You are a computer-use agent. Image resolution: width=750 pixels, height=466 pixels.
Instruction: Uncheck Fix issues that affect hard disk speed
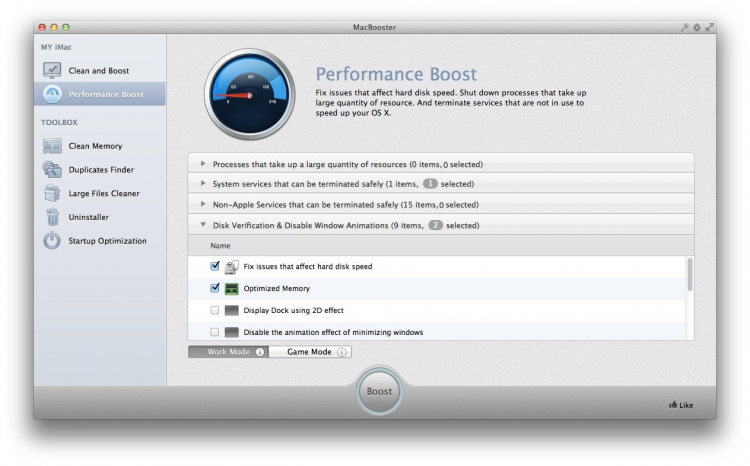[215, 266]
